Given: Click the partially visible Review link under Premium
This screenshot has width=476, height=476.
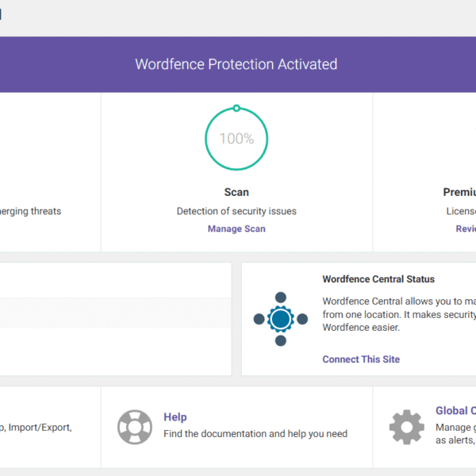Looking at the screenshot, I should tap(466, 228).
